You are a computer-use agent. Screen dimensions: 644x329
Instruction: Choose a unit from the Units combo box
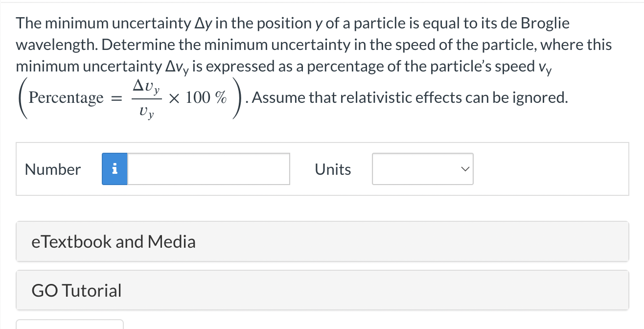421,169
